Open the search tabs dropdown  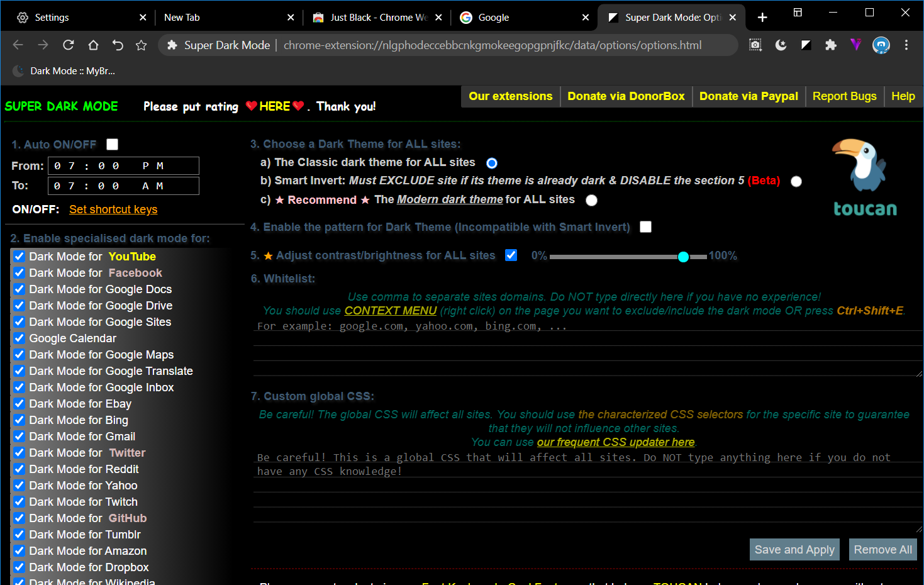[797, 13]
